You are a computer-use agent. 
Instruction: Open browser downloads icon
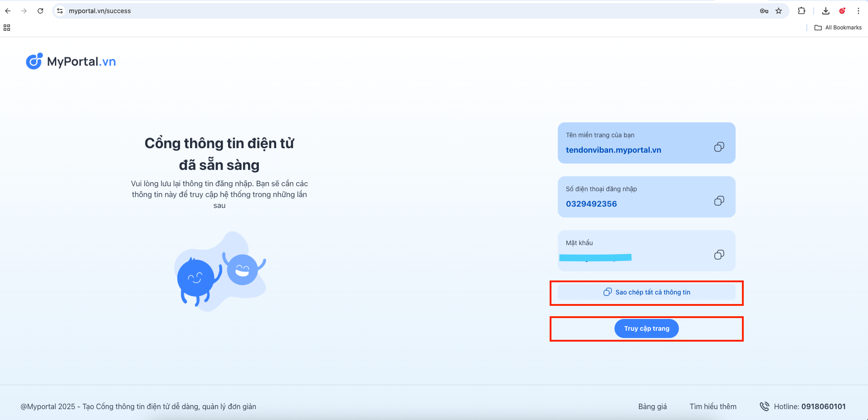click(x=825, y=11)
